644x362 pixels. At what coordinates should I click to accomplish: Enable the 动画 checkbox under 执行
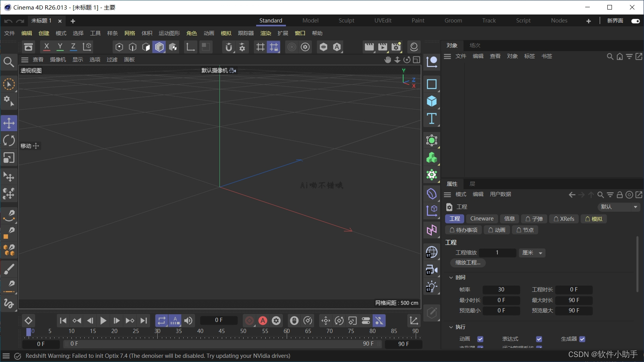click(480, 339)
